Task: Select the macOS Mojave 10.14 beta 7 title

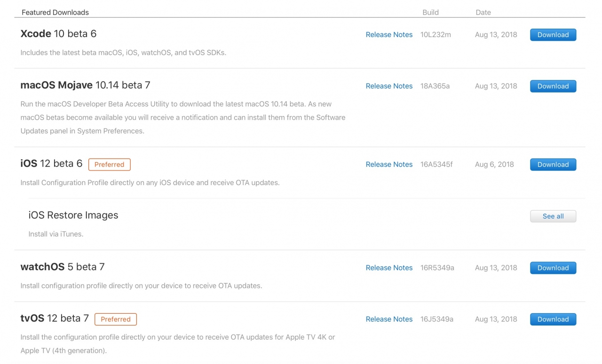Action: (85, 85)
